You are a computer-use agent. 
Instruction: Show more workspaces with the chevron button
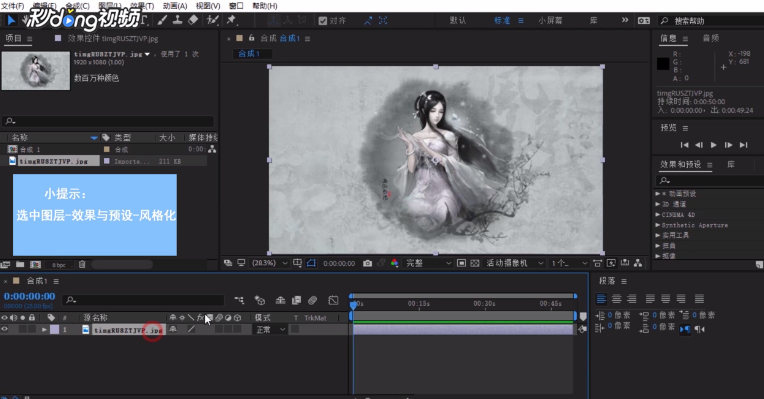click(x=625, y=20)
